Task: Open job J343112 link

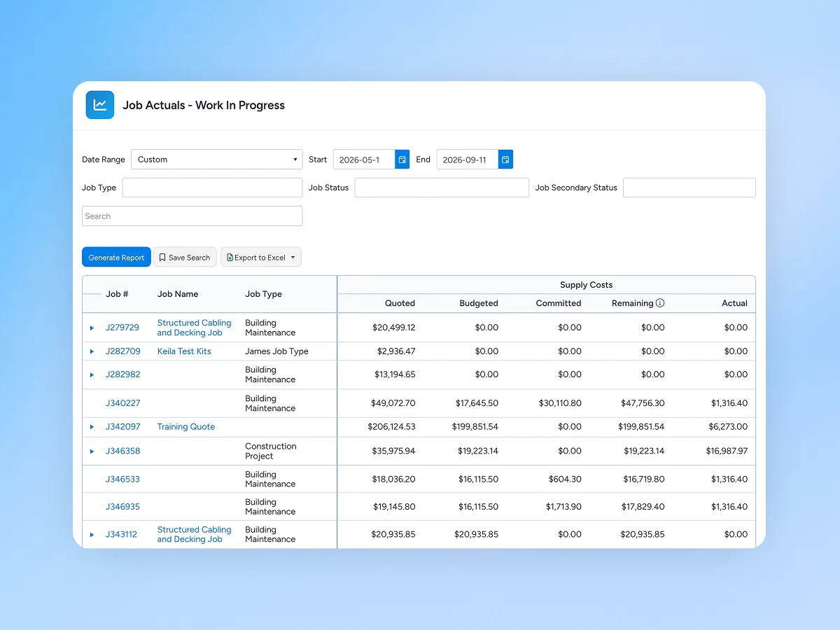Action: pos(121,535)
